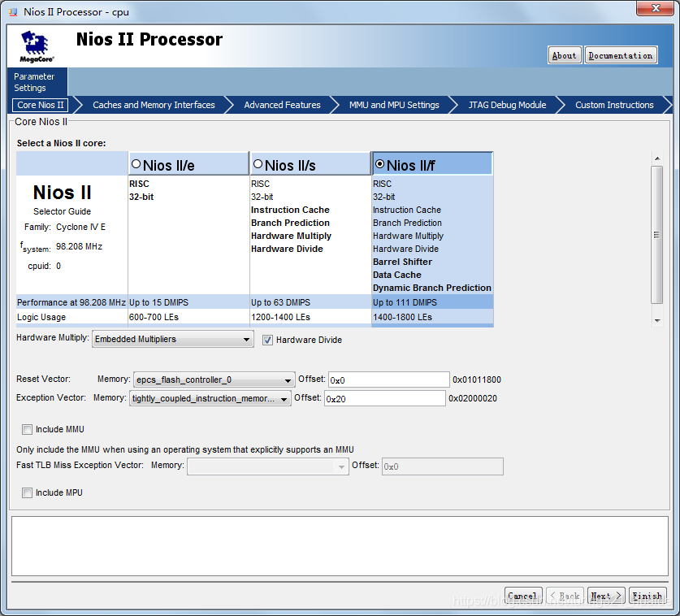Click the 'Selector Guide' label
Screen dimensions: 680x616
[62, 211]
